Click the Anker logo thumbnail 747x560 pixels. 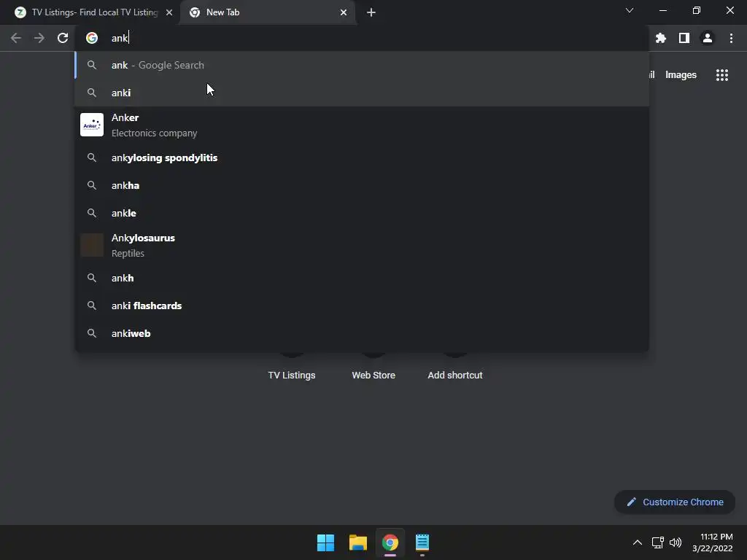(x=92, y=125)
